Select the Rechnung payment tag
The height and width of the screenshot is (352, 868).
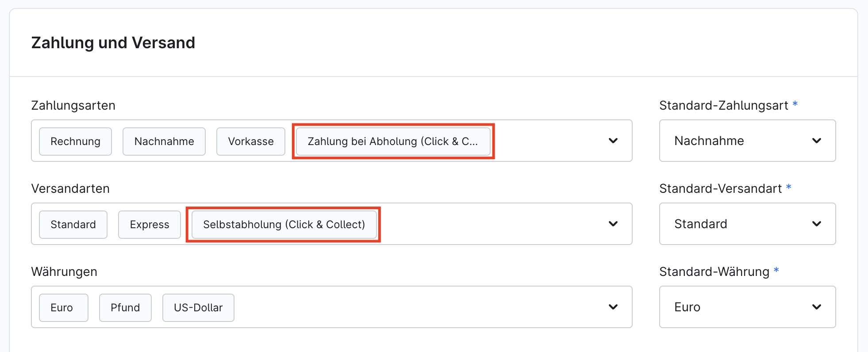click(x=75, y=142)
